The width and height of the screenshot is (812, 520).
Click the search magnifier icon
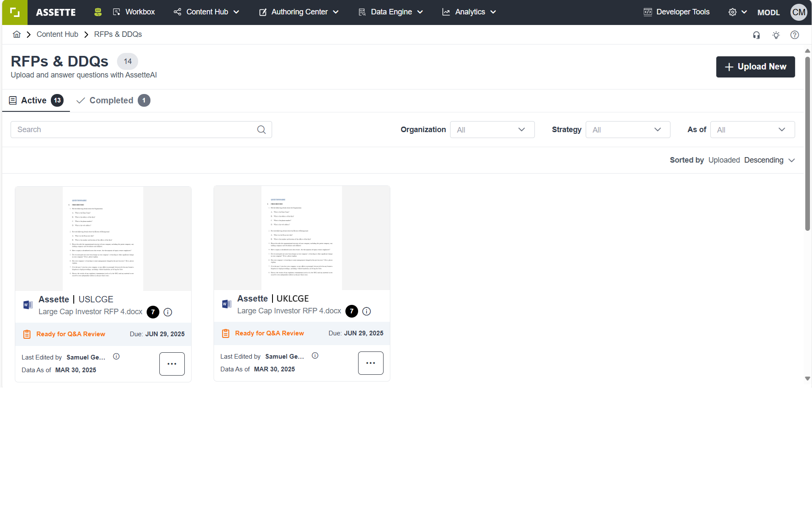[261, 130]
